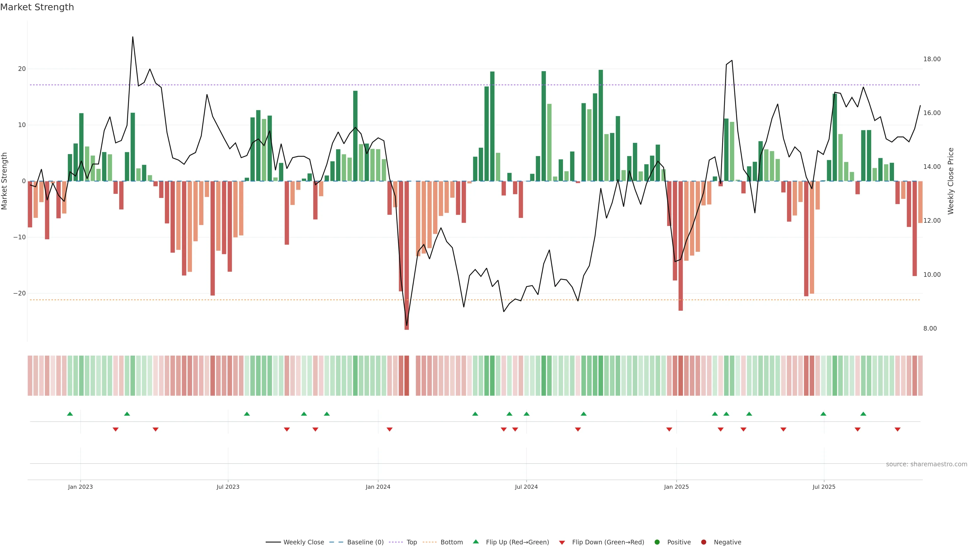
Task: Click green Positive circle in legend
Action: pos(657,542)
